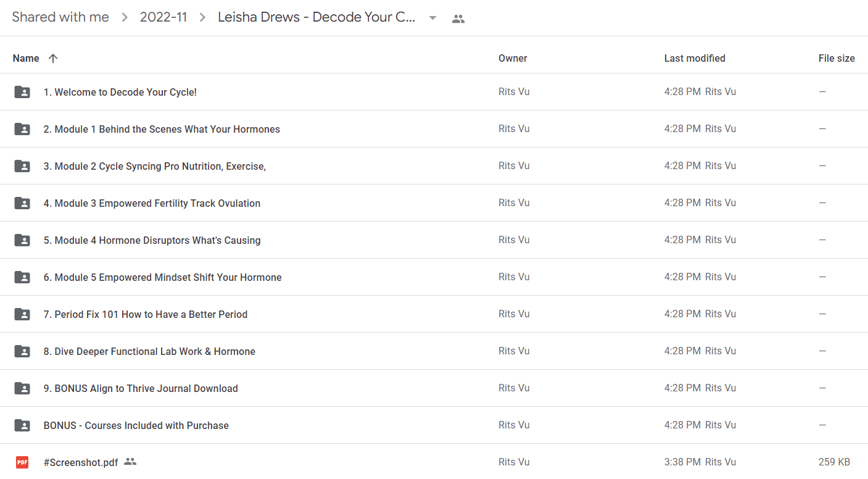The height and width of the screenshot is (479, 868).
Task: Sort the list by Name column header
Action: tap(26, 58)
